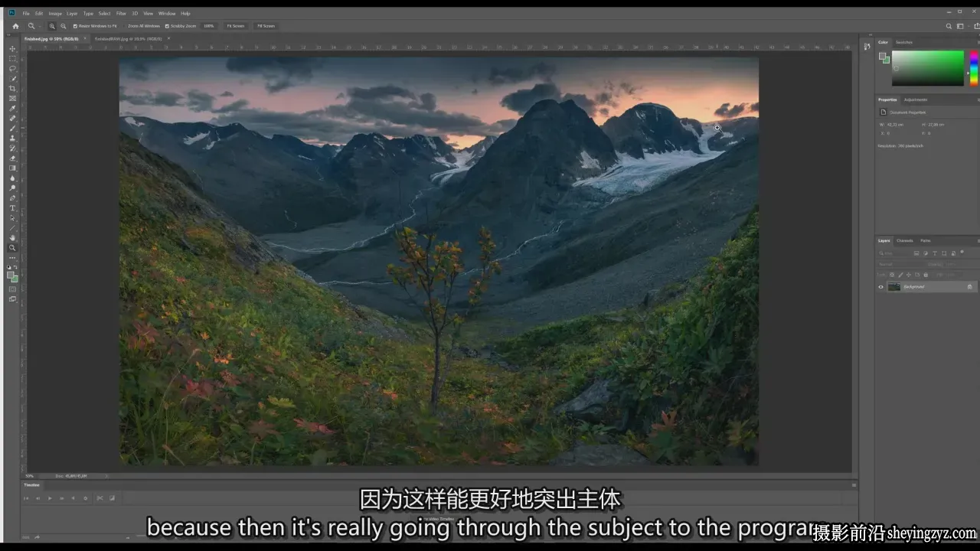The height and width of the screenshot is (551, 980).
Task: Click the Fill Screen button
Action: click(266, 26)
